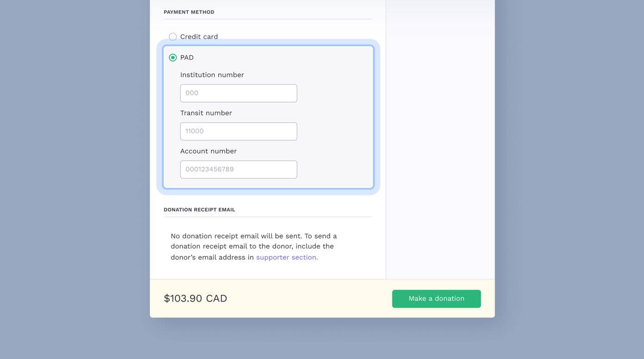Click the Institution number label
The image size is (644, 359).
click(x=212, y=74)
